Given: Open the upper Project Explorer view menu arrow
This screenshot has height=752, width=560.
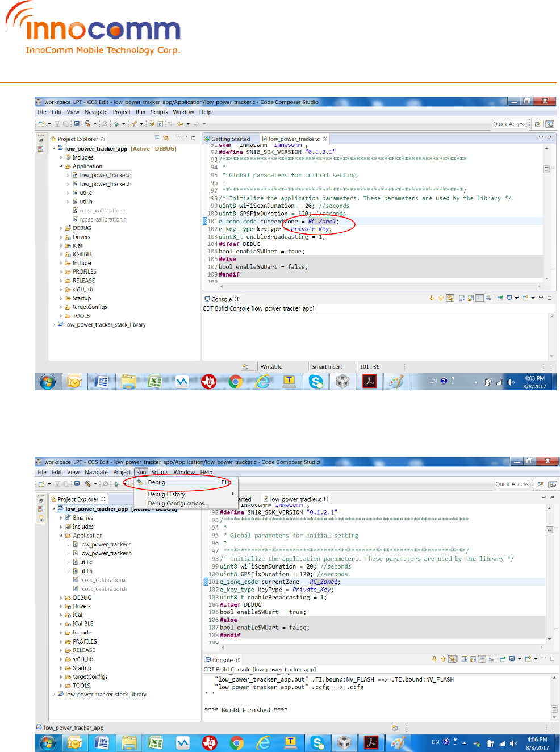Looking at the screenshot, I should (177, 137).
